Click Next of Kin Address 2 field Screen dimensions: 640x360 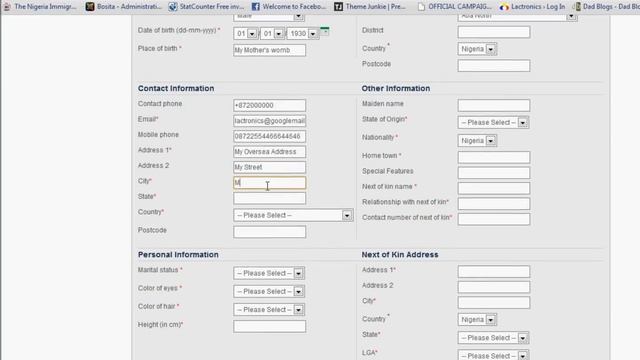[x=494, y=287]
